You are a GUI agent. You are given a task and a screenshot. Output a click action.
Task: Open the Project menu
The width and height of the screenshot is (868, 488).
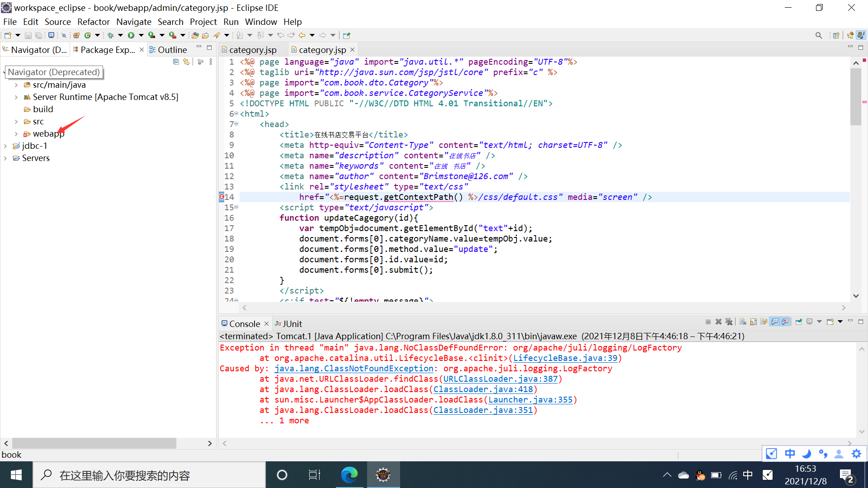(x=203, y=22)
